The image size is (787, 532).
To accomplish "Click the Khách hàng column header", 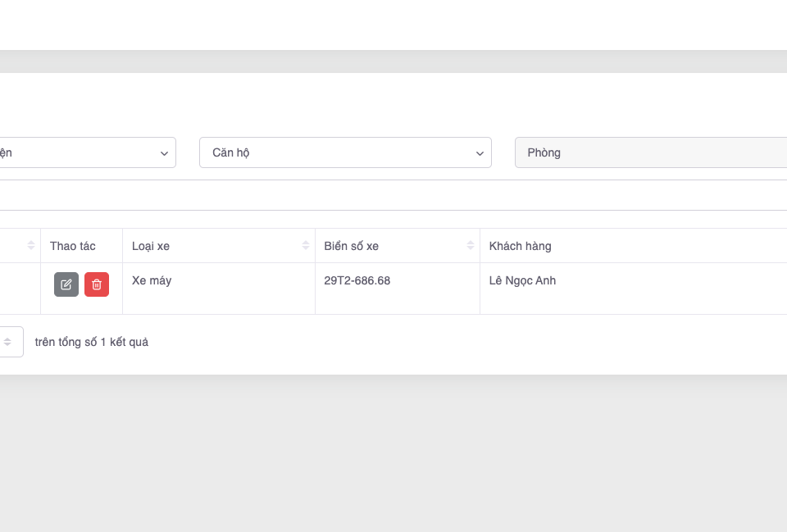I will pyautogui.click(x=520, y=246).
